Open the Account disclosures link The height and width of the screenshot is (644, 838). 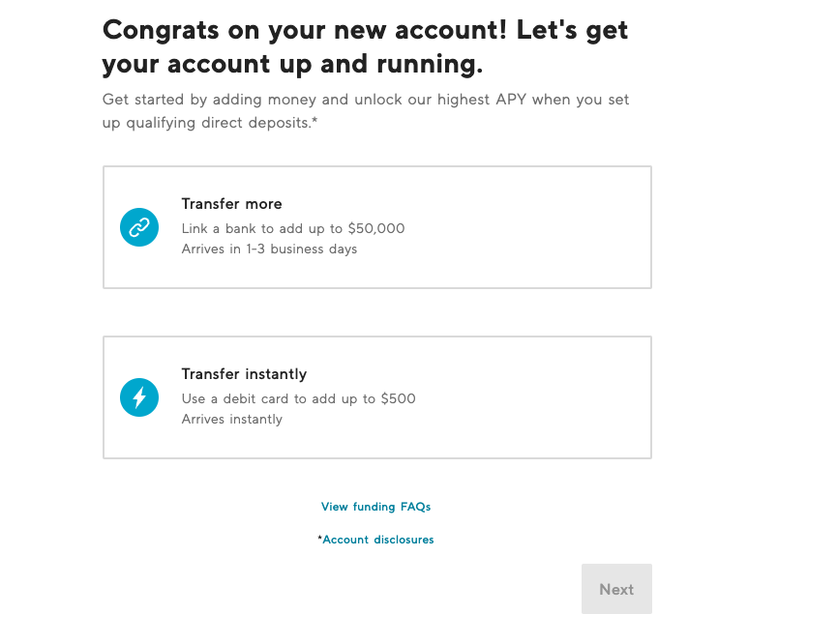pos(378,540)
